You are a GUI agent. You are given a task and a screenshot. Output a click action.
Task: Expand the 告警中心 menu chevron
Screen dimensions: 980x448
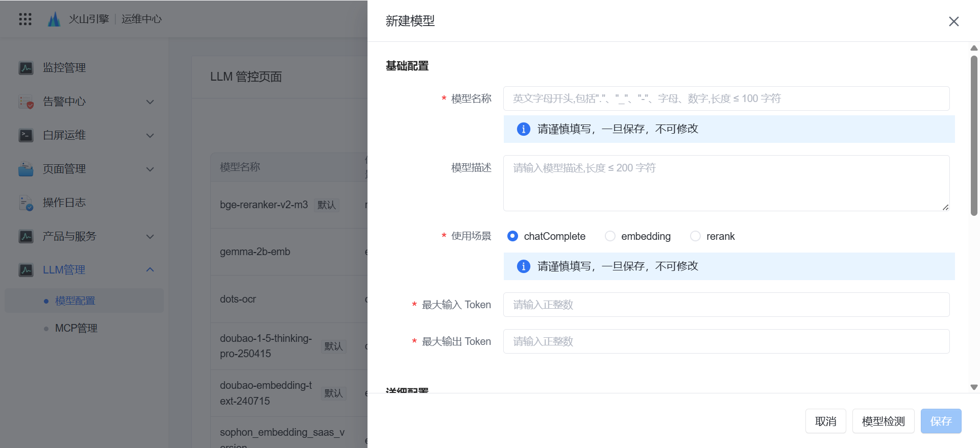(x=150, y=102)
